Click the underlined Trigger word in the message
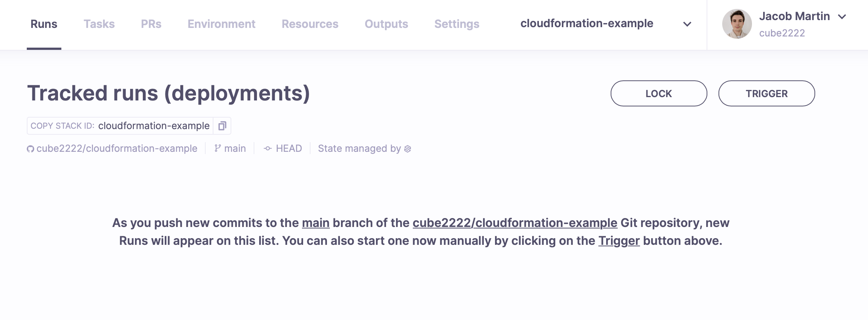The image size is (868, 320). coord(619,240)
